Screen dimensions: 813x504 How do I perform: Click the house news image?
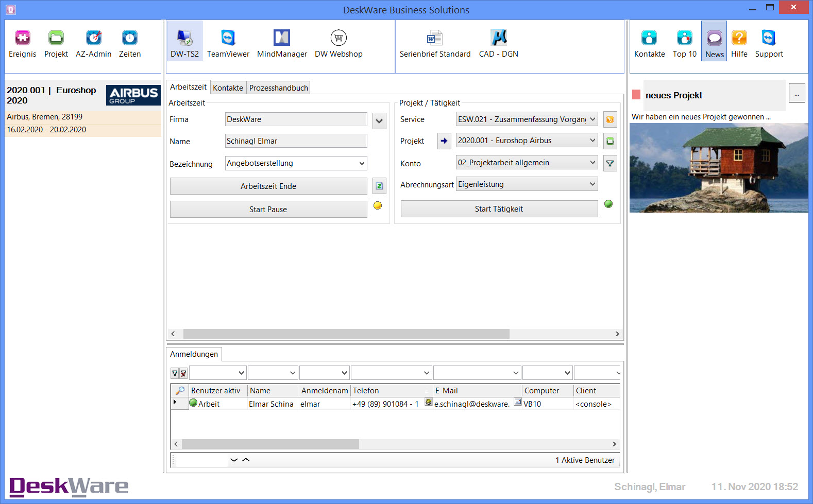coord(719,168)
